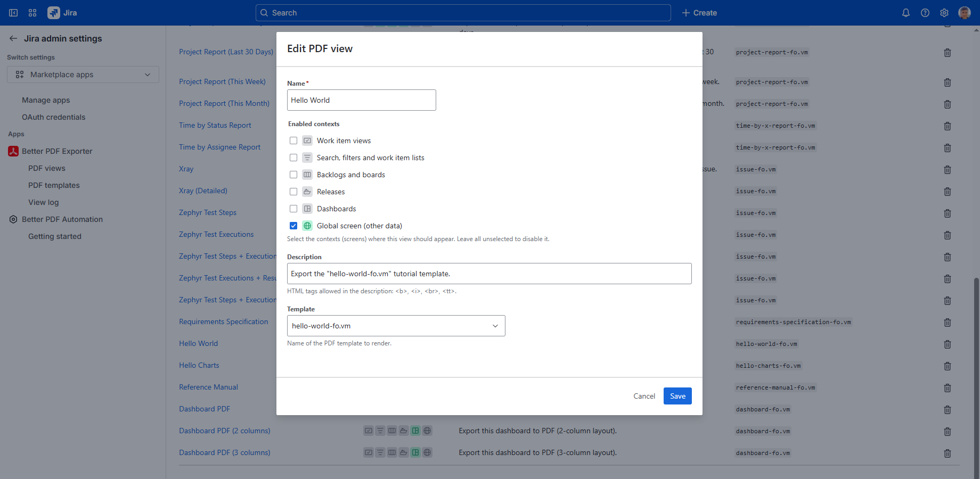This screenshot has height=479, width=980.
Task: Open the app switcher grid icon
Action: [x=32, y=13]
